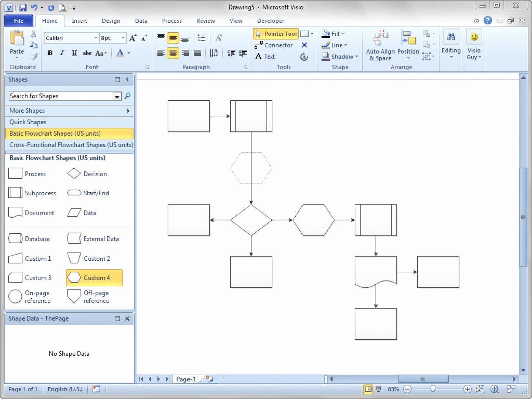
Task: Insert a new page next to Page-1
Action: tap(209, 379)
